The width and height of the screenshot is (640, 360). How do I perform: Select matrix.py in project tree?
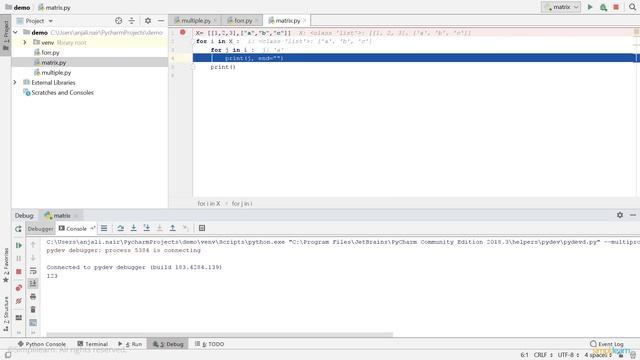(53, 62)
